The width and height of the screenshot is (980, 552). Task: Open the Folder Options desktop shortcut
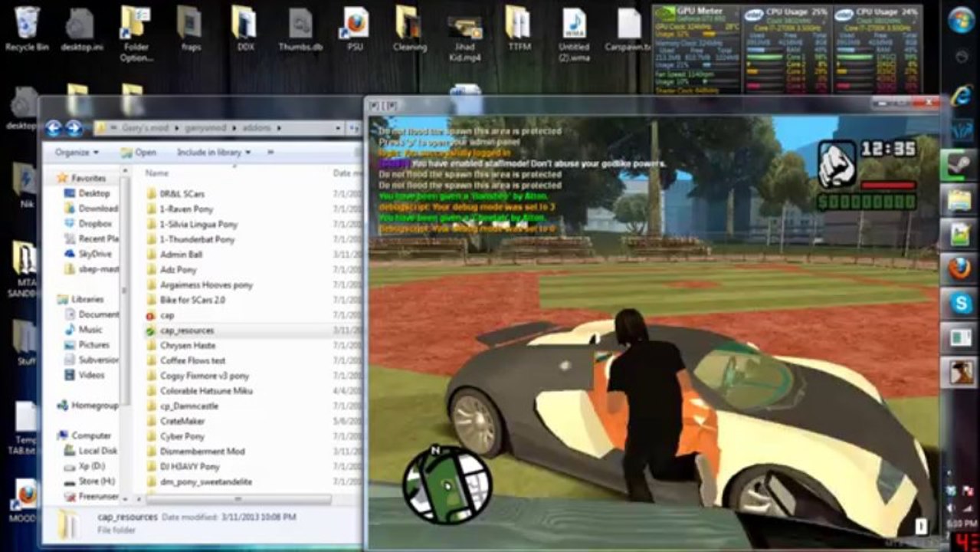[136, 33]
